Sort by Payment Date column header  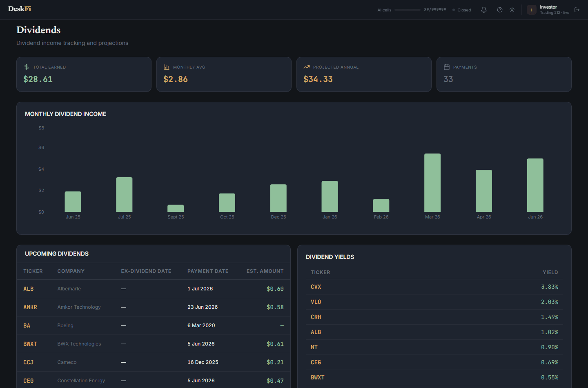208,271
